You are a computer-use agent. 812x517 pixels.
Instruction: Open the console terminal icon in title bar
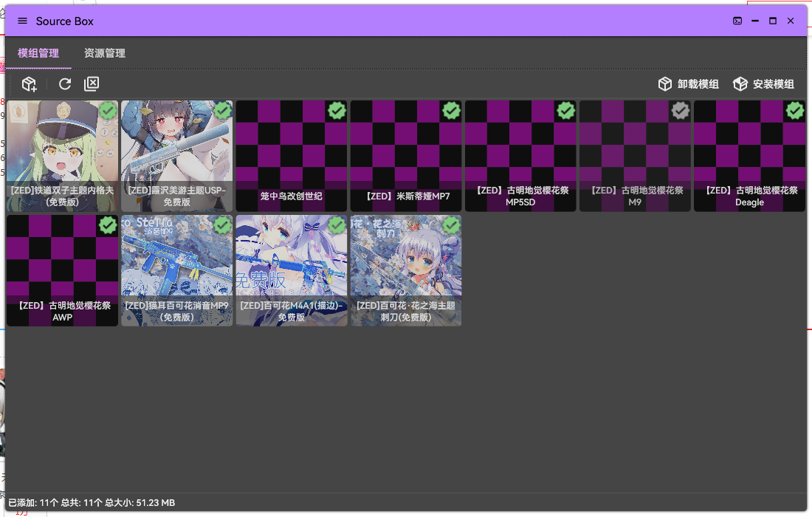737,21
